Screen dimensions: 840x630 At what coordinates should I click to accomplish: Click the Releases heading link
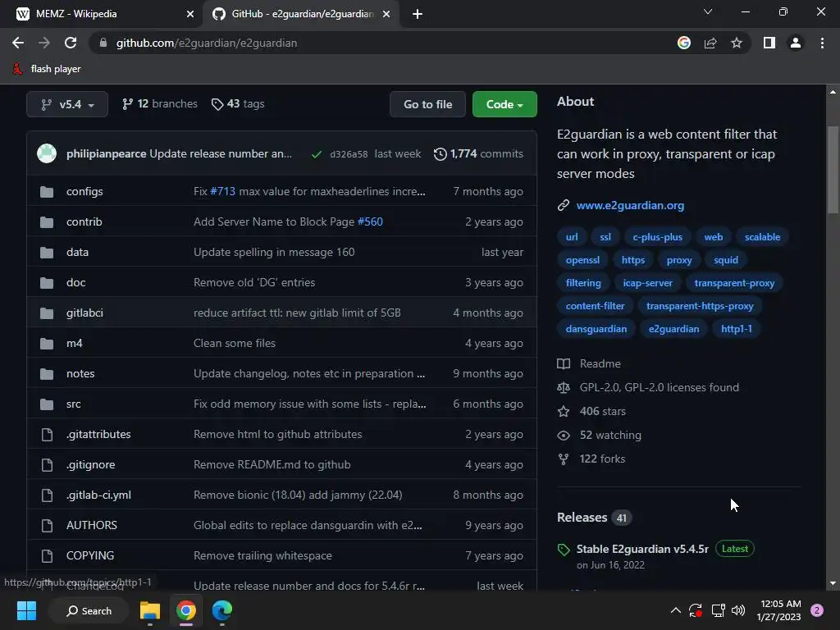click(x=582, y=518)
